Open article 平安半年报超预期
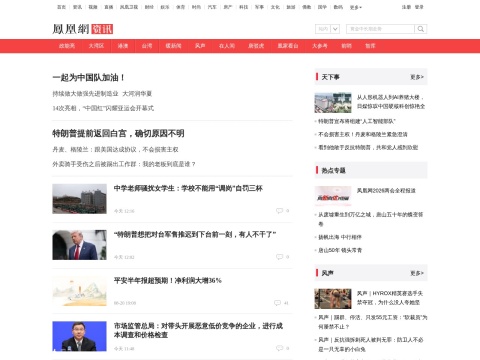 (x=168, y=281)
